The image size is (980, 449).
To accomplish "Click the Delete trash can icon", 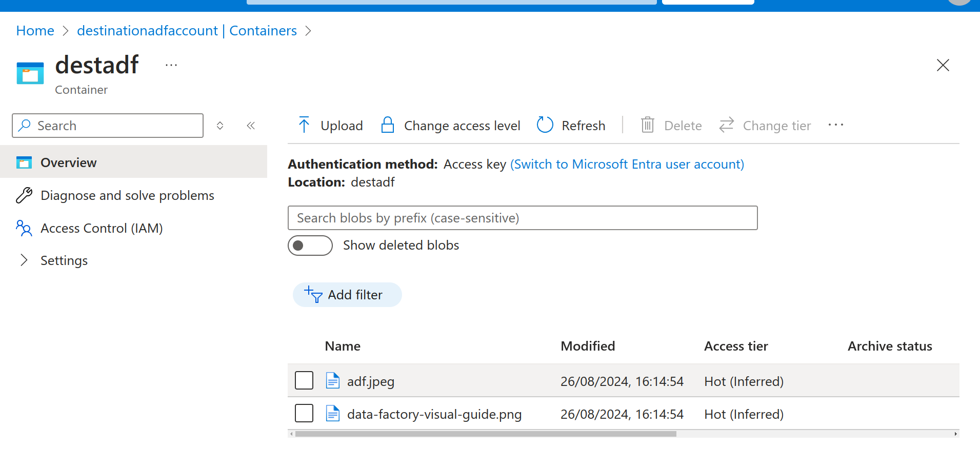I will pos(648,125).
